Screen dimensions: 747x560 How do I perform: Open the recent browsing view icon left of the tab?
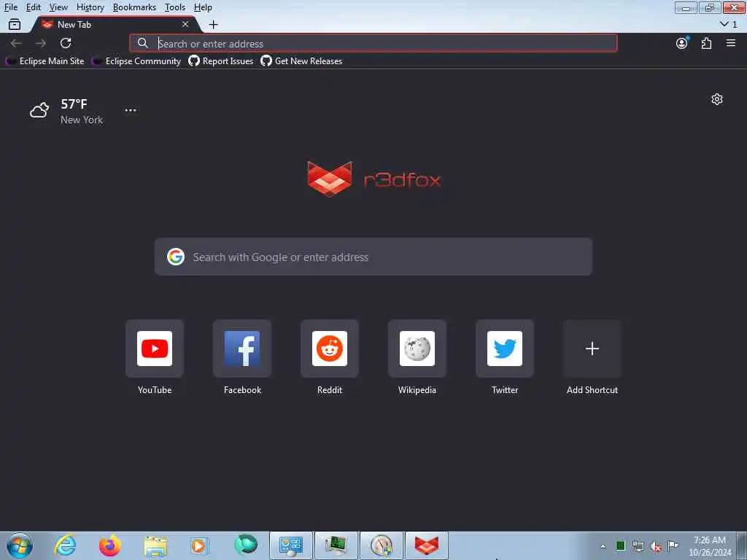point(15,24)
